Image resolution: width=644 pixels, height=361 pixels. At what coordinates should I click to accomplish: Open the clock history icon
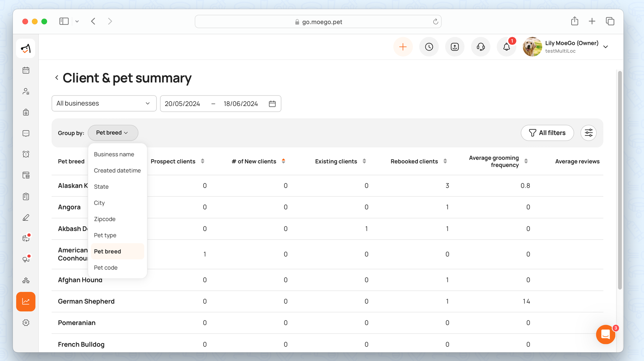click(x=429, y=47)
